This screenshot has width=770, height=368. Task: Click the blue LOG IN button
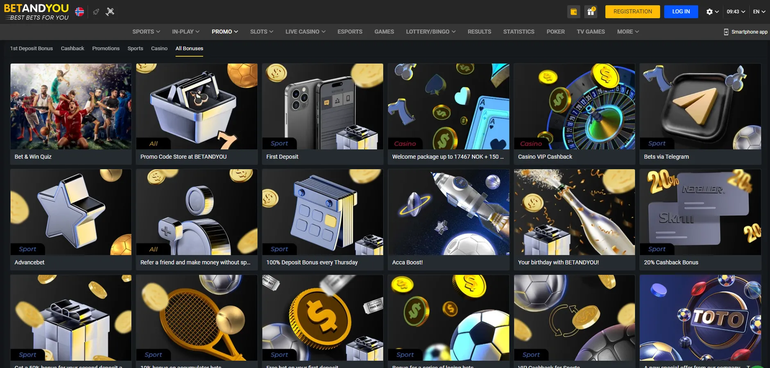pos(681,12)
